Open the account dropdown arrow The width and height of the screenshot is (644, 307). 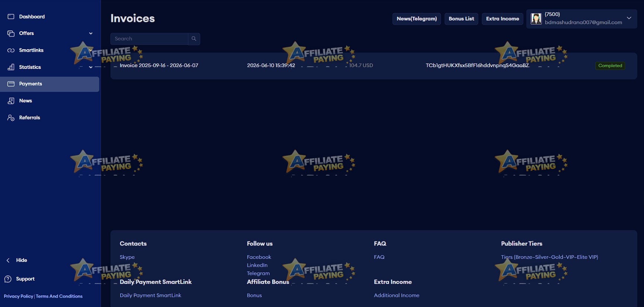point(629,18)
